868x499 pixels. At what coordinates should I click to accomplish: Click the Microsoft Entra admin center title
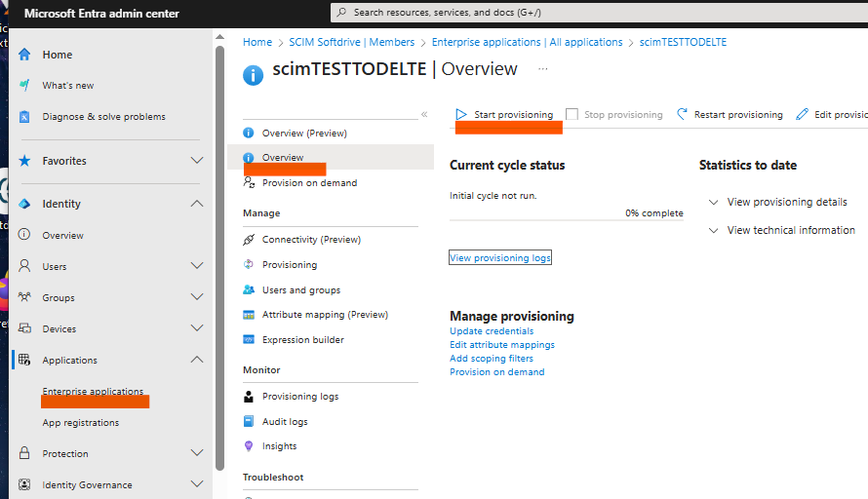(101, 14)
